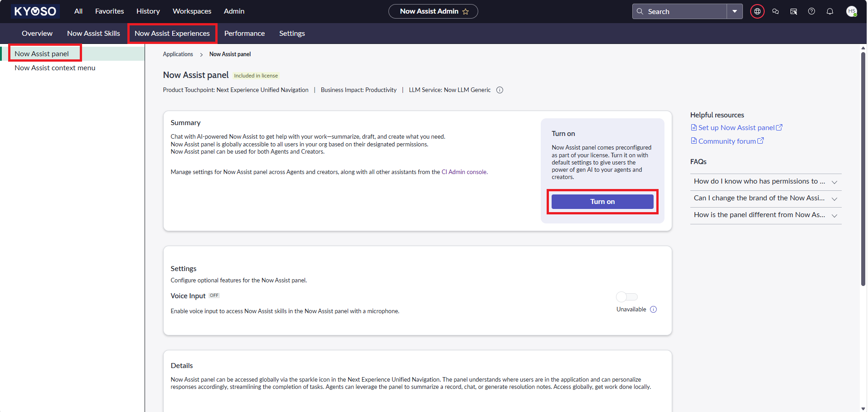The height and width of the screenshot is (412, 868).
Task: Open the Community forum link
Action: (x=727, y=141)
